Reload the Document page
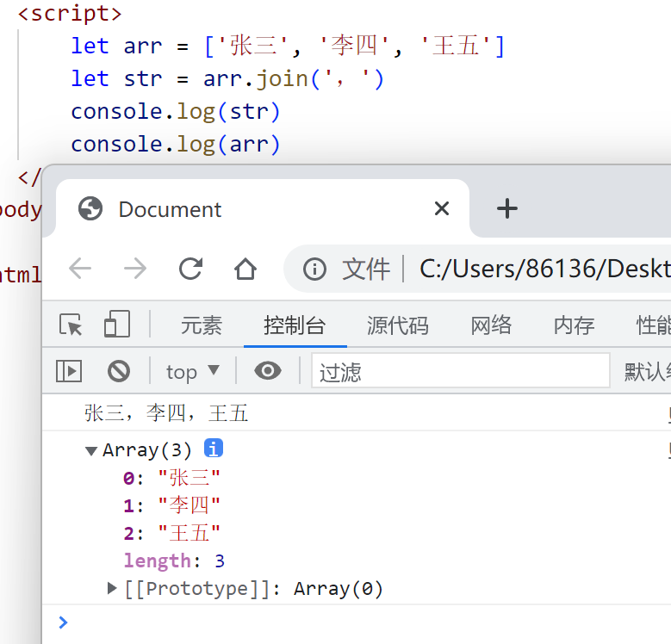Screen dimensions: 671x644 coord(190,269)
